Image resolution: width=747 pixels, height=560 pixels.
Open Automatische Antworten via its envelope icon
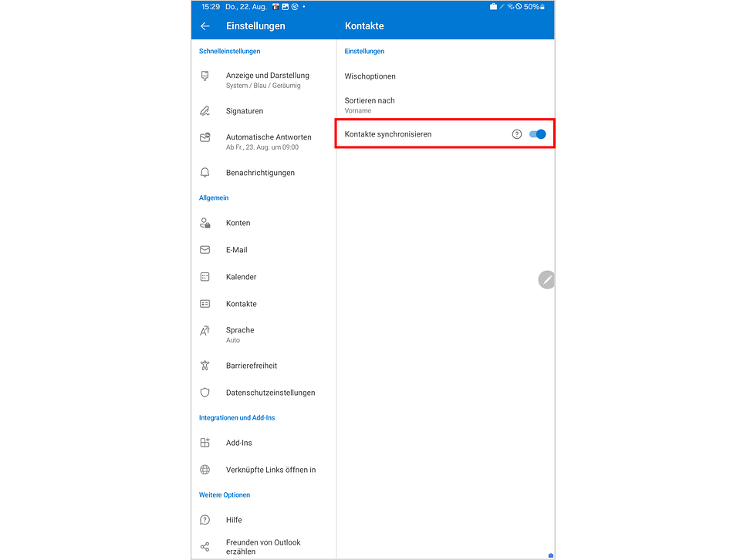204,137
